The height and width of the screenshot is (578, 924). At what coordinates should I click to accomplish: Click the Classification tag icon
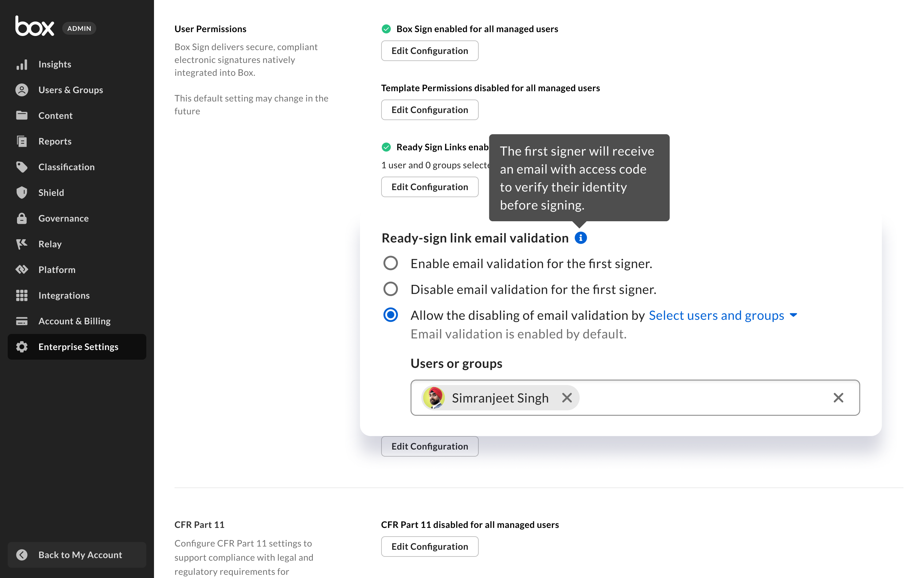point(22,167)
